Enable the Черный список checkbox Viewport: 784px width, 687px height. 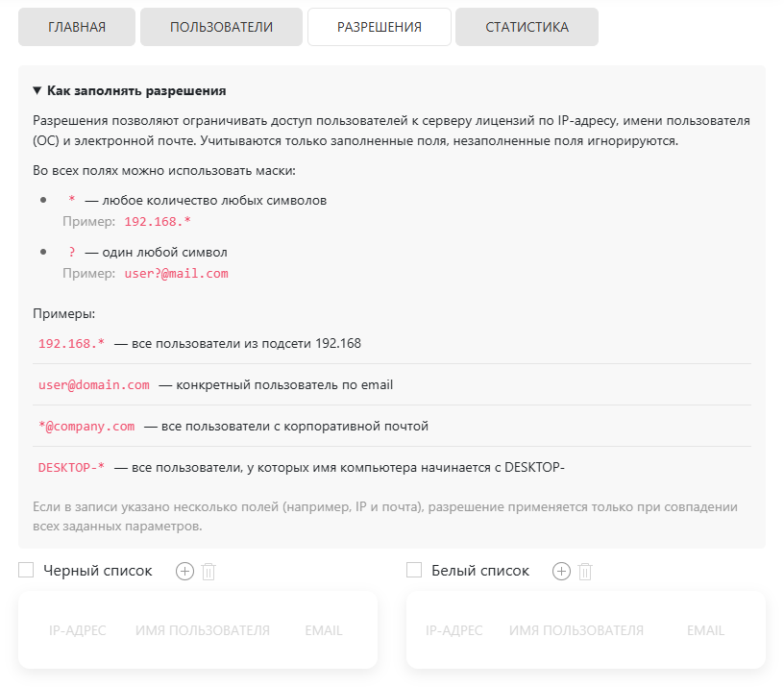(x=27, y=571)
